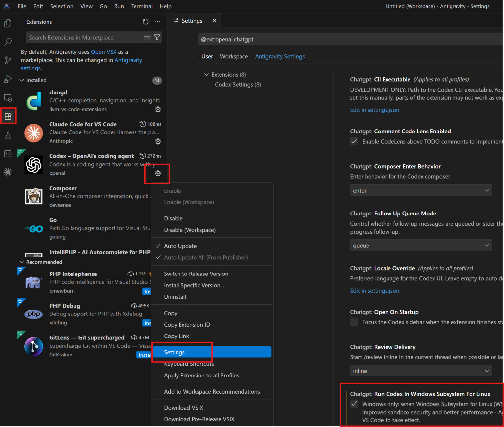Open the Run and Debug view

pyautogui.click(x=8, y=79)
